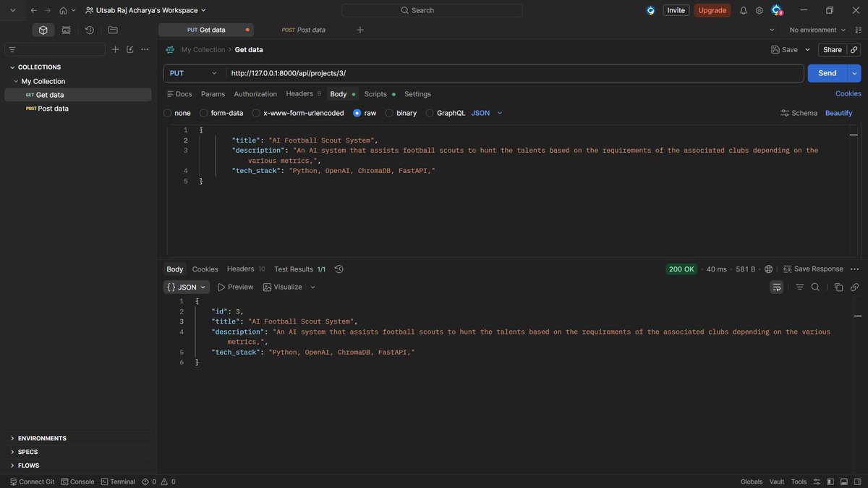Click the import icon beside the sidebar plus
The height and width of the screenshot is (488, 868).
point(130,49)
